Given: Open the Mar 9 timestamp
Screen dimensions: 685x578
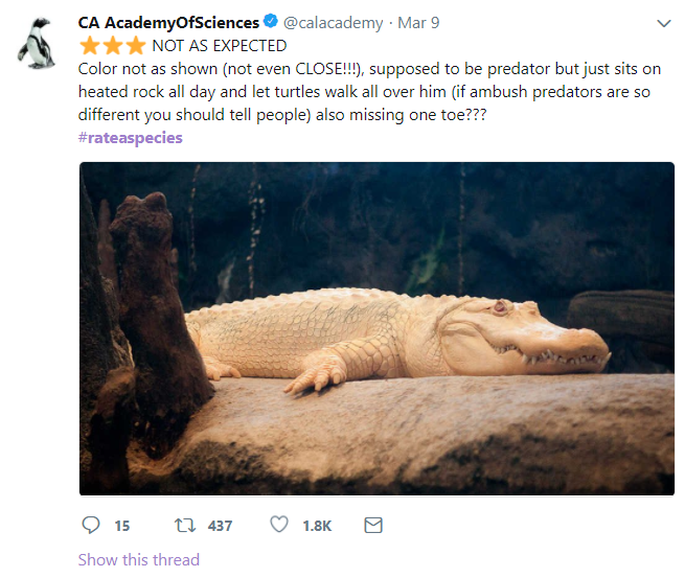Looking at the screenshot, I should pos(419,23).
